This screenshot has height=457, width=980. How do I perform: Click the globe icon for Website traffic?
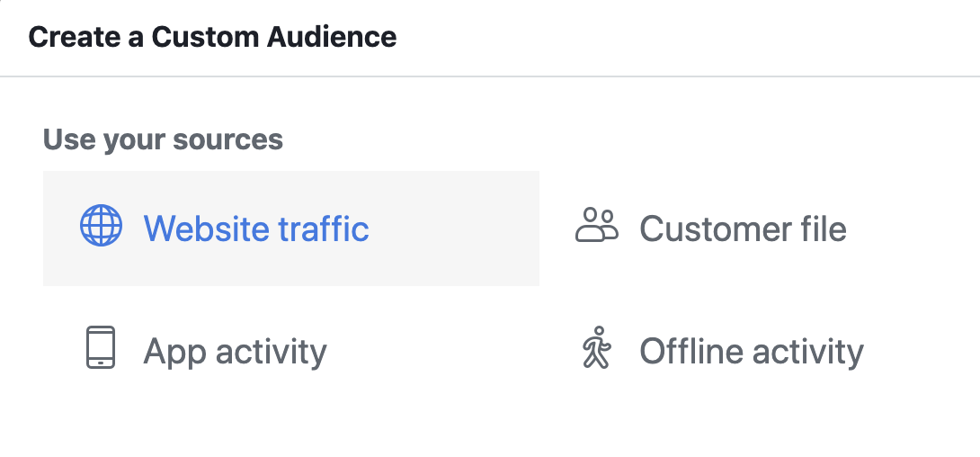101,227
